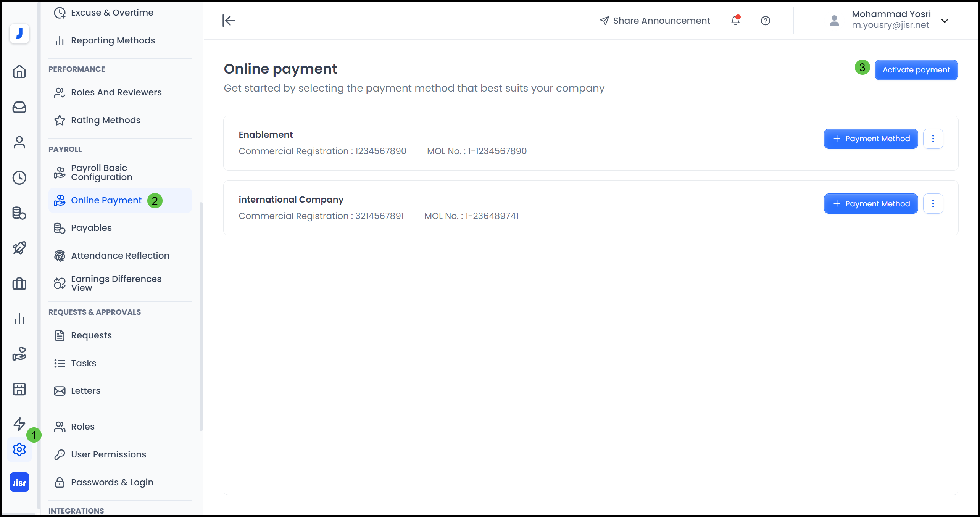This screenshot has width=980, height=517.
Task: Select the employees person icon
Action: (19, 142)
